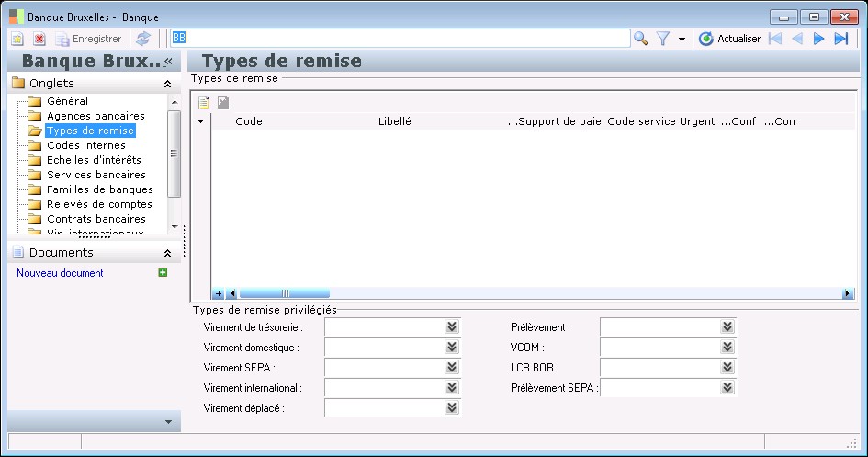Screen dimensions: 868x457
Task: Click the Nouveau document link
Action: (x=60, y=273)
